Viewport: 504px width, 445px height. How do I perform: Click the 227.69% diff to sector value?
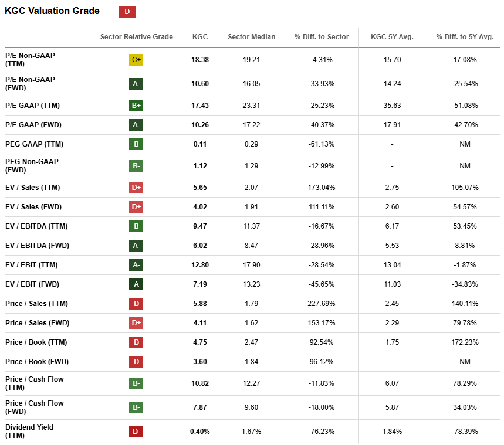[x=322, y=303]
